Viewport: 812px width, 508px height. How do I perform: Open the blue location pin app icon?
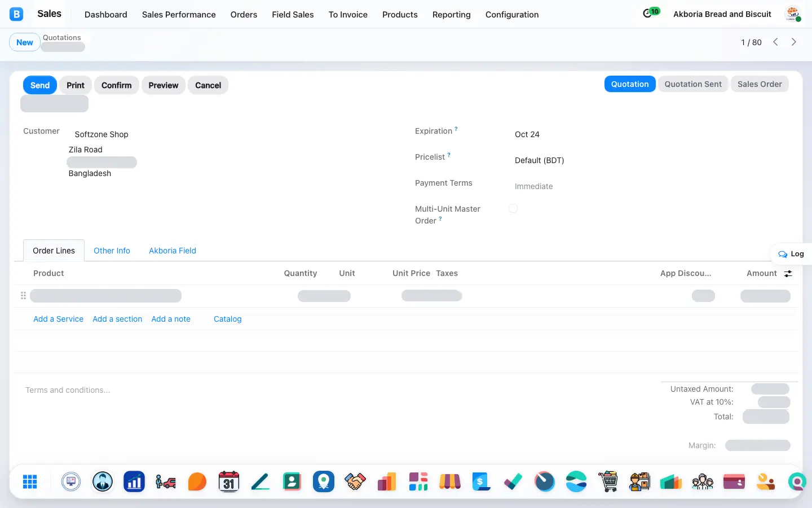pos(324,481)
